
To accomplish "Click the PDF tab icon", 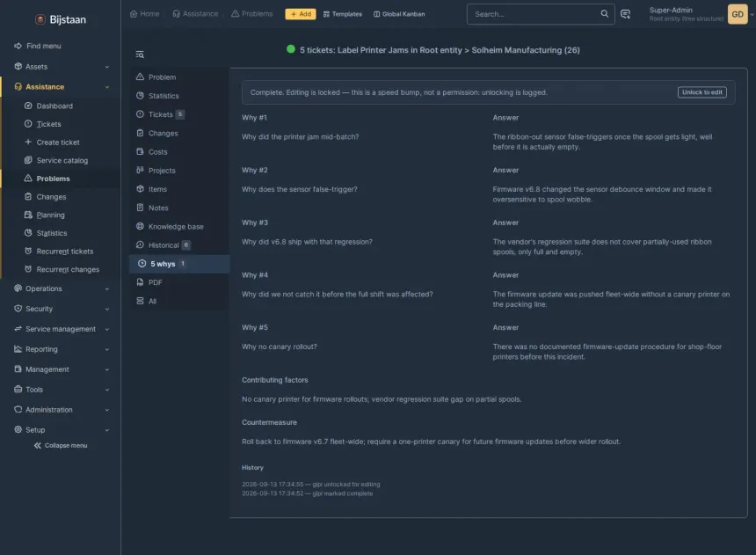I will click(x=140, y=282).
